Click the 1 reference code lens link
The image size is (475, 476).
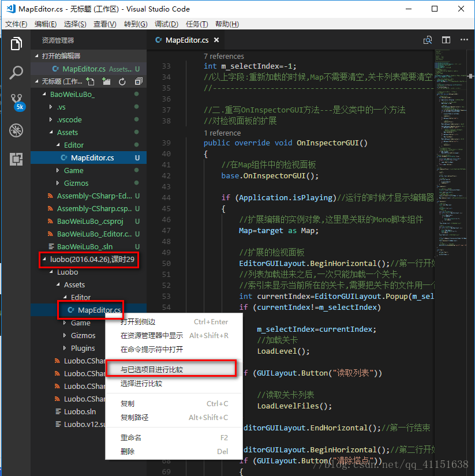pyautogui.click(x=222, y=133)
